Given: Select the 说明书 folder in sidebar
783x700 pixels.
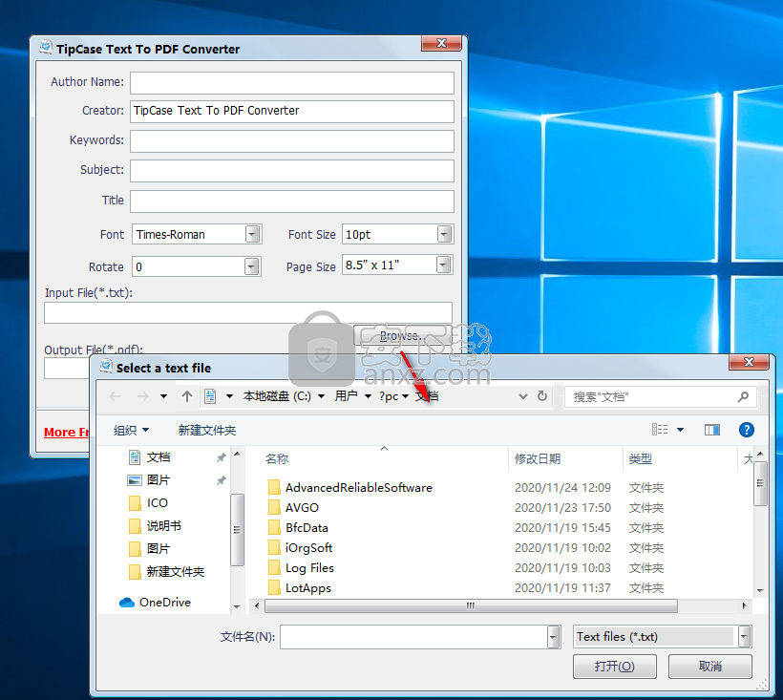Looking at the screenshot, I should tap(155, 526).
